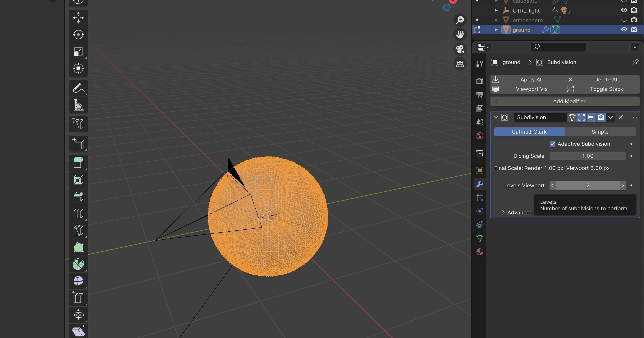Open the Material properties tab
This screenshot has width=644, height=338.
pyautogui.click(x=480, y=252)
